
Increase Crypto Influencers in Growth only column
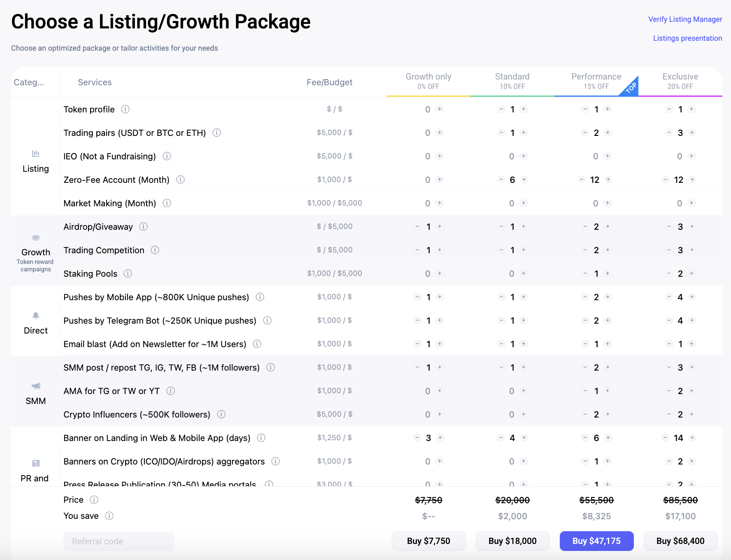tap(440, 414)
